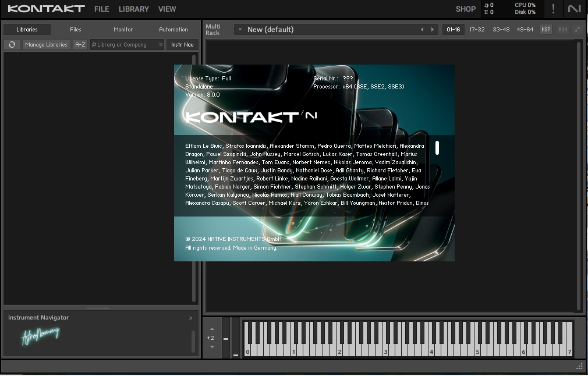
Task: Click the panel divider handle above Instrument Navigator
Action: click(98, 308)
